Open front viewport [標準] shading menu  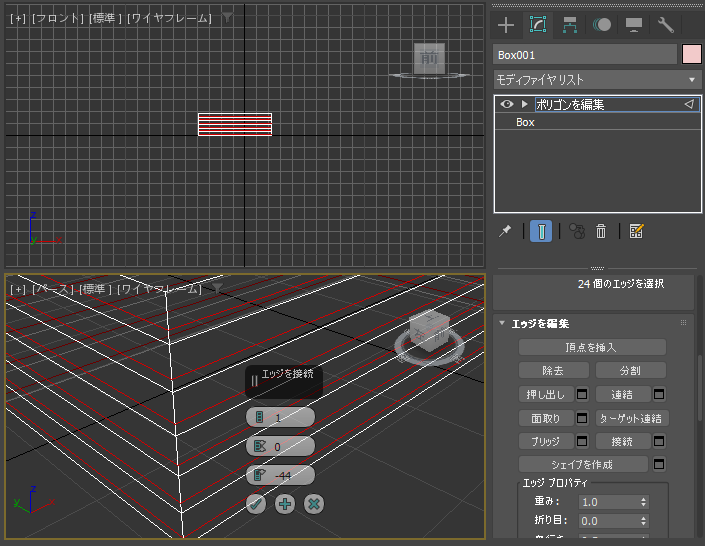(x=106, y=18)
